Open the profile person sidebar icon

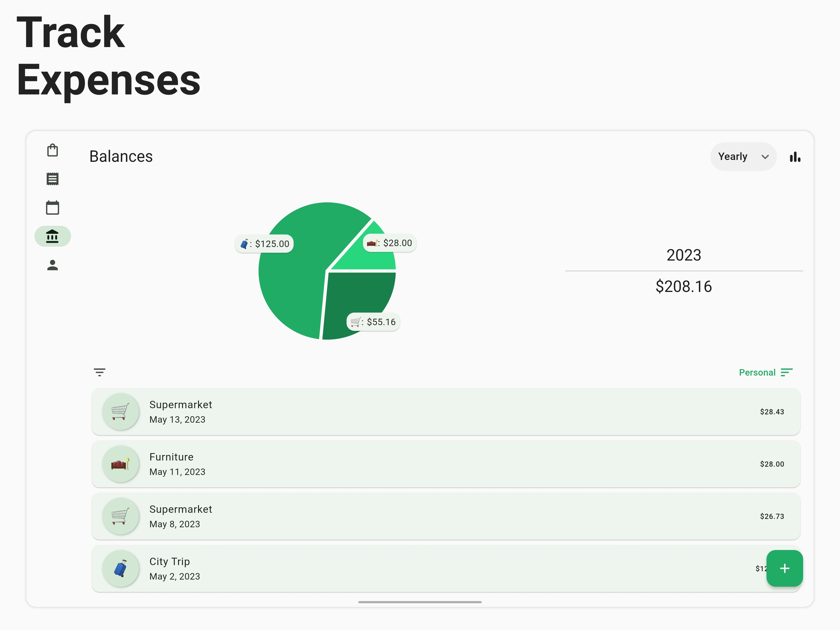click(x=52, y=265)
